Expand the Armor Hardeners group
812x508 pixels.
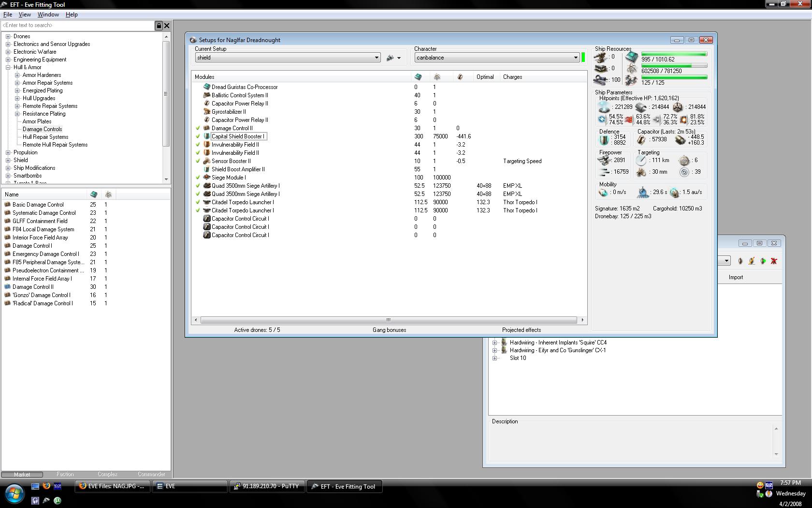[x=17, y=75]
